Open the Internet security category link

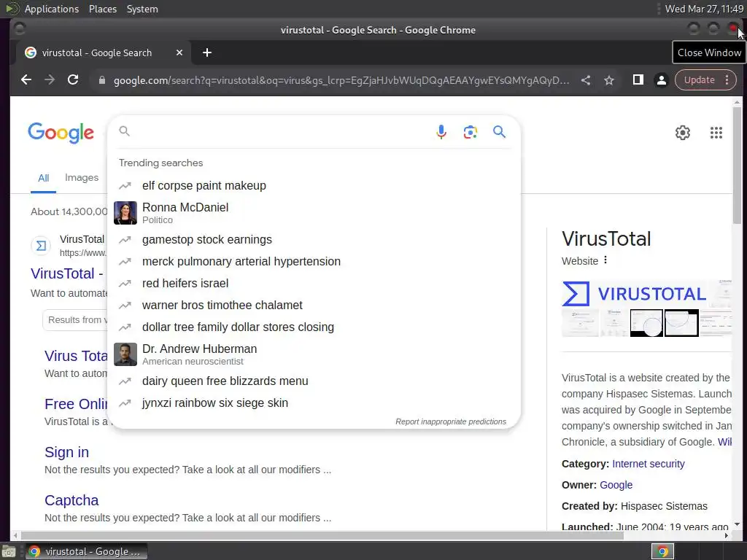(649, 464)
